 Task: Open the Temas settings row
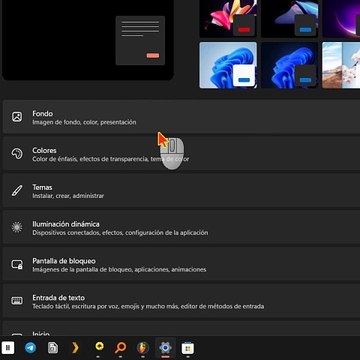click(181, 191)
